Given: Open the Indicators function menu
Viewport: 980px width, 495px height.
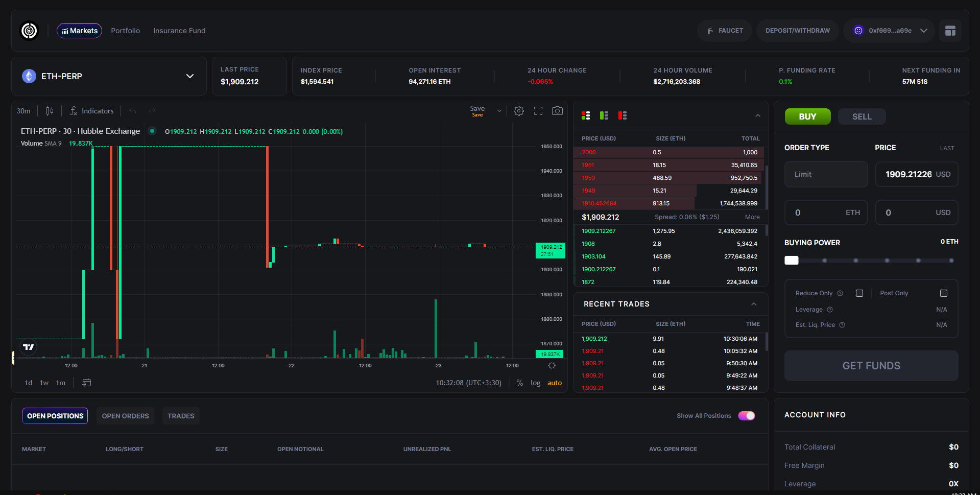Looking at the screenshot, I should coord(92,111).
